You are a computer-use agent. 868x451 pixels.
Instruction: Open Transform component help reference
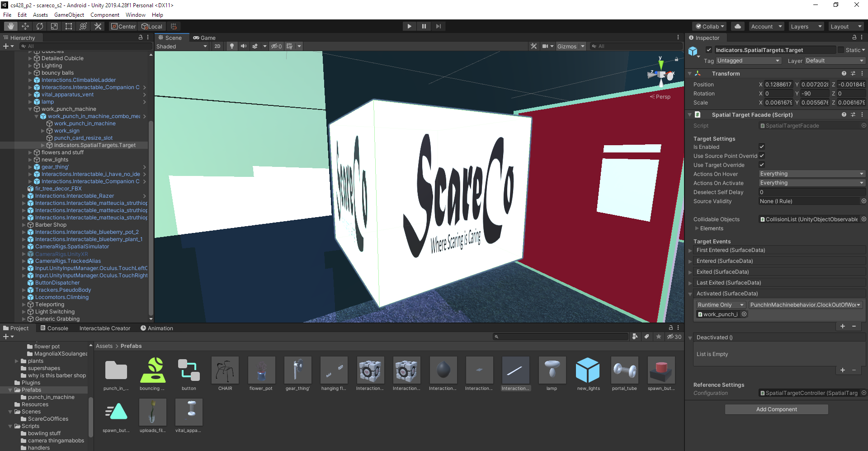pyautogui.click(x=844, y=73)
